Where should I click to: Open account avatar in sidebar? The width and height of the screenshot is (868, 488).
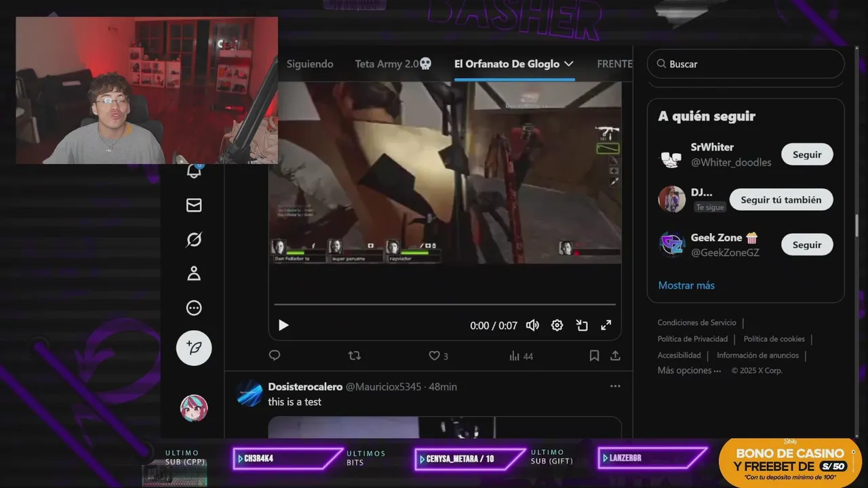[x=194, y=408]
